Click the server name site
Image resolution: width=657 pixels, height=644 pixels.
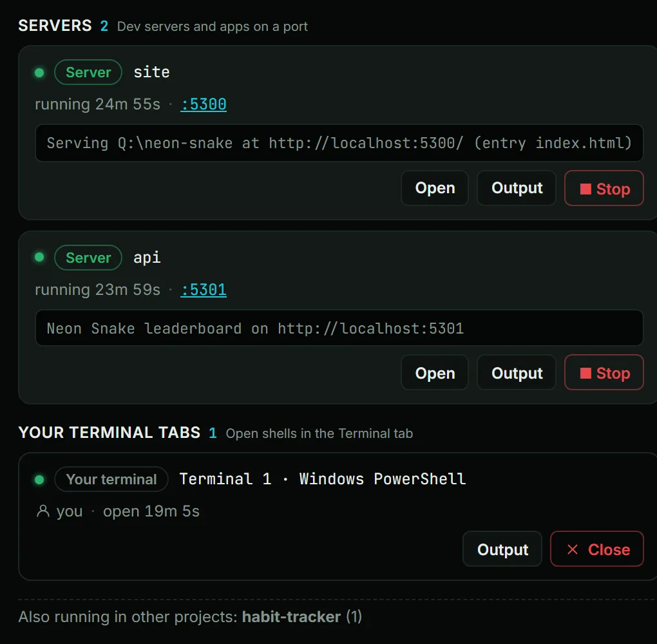coord(151,73)
